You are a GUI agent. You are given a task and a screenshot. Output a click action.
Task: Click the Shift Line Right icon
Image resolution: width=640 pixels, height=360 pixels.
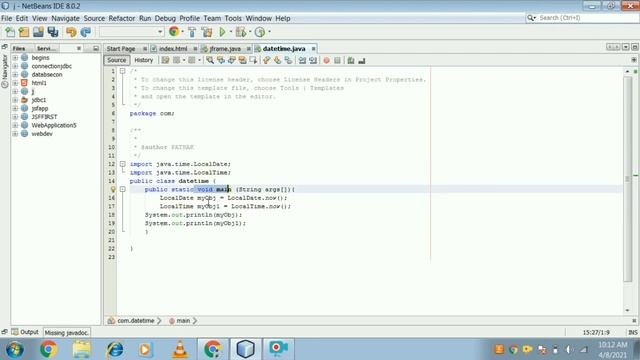[313, 60]
